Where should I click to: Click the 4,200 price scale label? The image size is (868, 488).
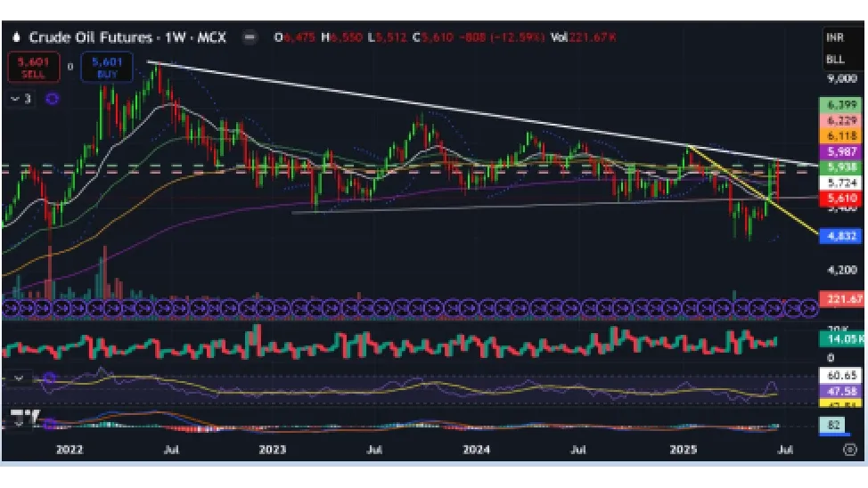tap(841, 270)
